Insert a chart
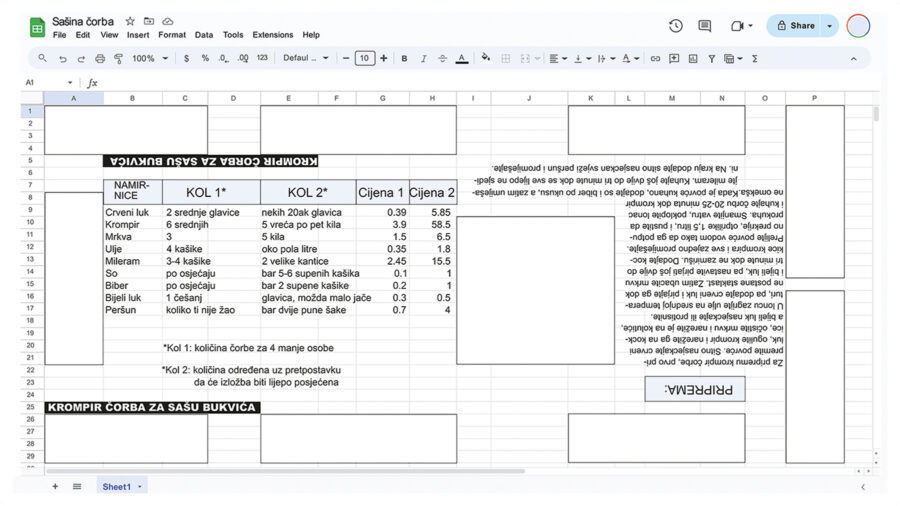The height and width of the screenshot is (506, 900). pos(693,59)
